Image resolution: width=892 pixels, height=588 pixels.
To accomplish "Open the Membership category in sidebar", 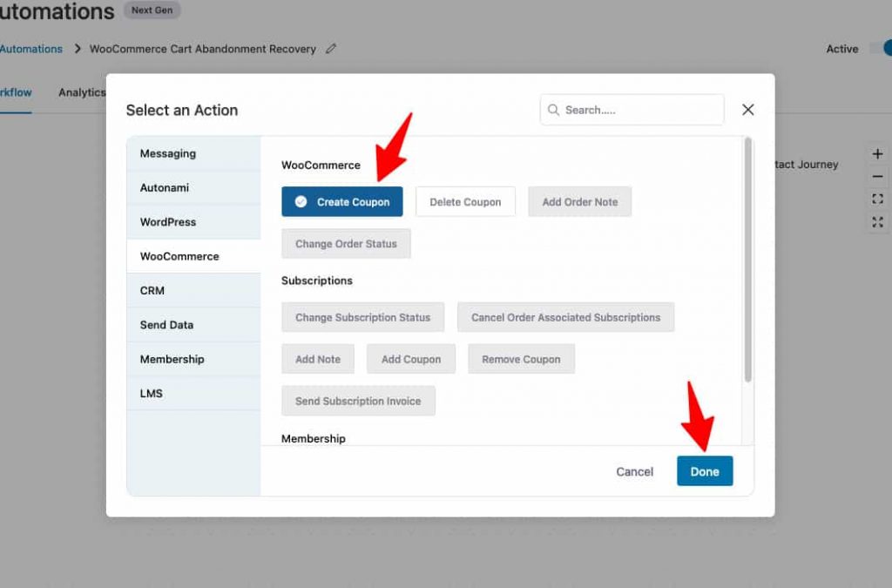I will 194,360.
